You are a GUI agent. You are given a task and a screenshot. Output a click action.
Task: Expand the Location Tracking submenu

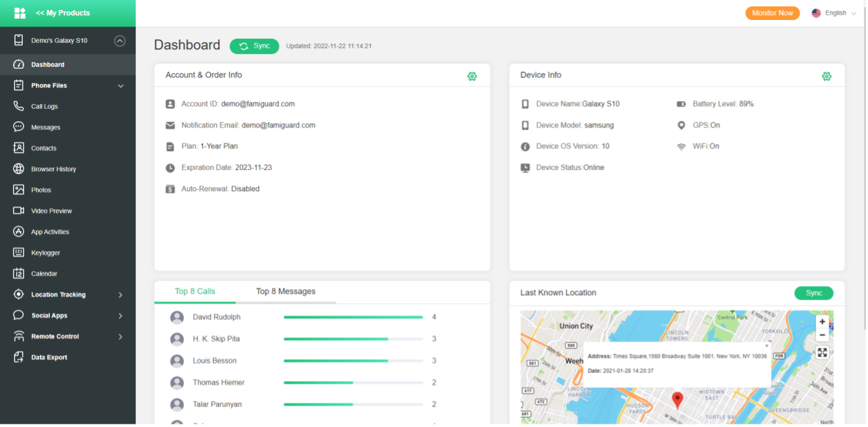[120, 295]
